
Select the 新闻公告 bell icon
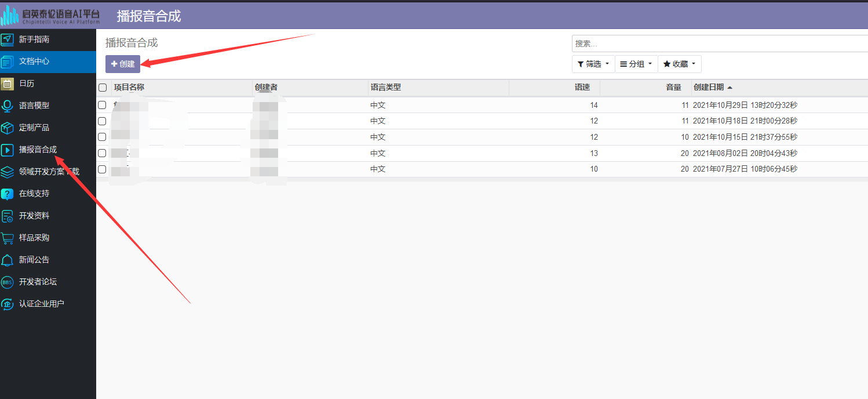point(8,260)
